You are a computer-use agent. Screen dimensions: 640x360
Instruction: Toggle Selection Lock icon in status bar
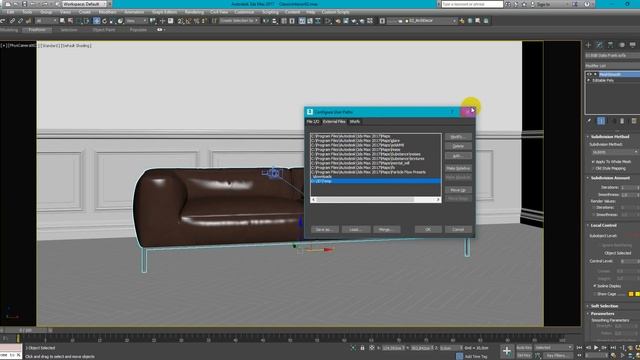(362, 348)
